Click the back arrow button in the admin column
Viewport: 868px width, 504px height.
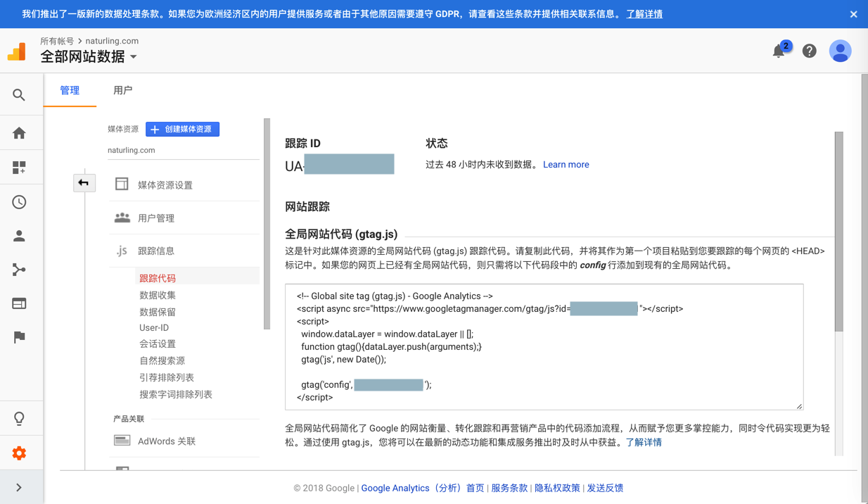pos(84,183)
